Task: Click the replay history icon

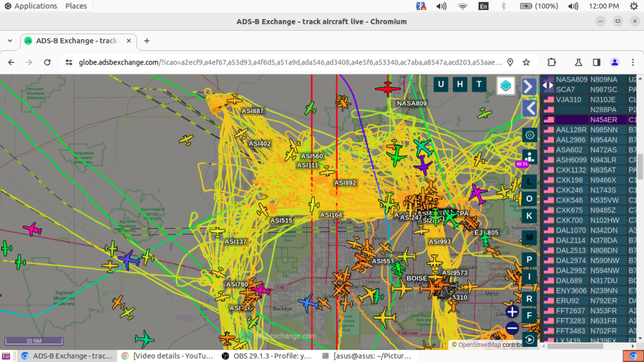Action: [530, 339]
